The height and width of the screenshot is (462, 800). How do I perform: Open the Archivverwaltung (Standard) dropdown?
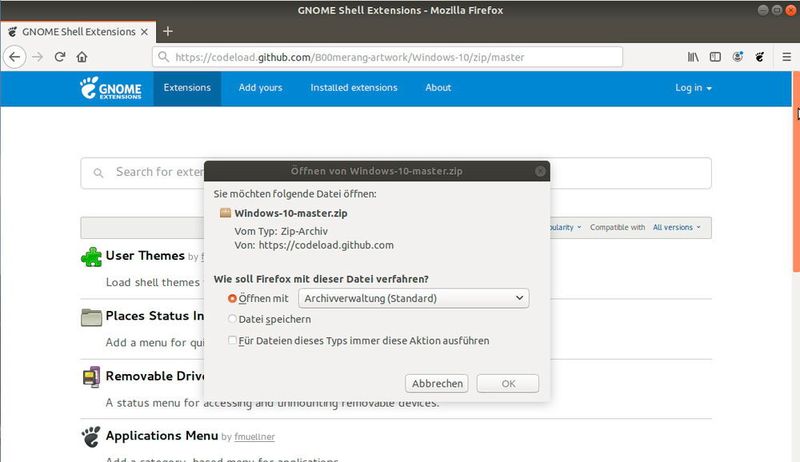pos(413,298)
